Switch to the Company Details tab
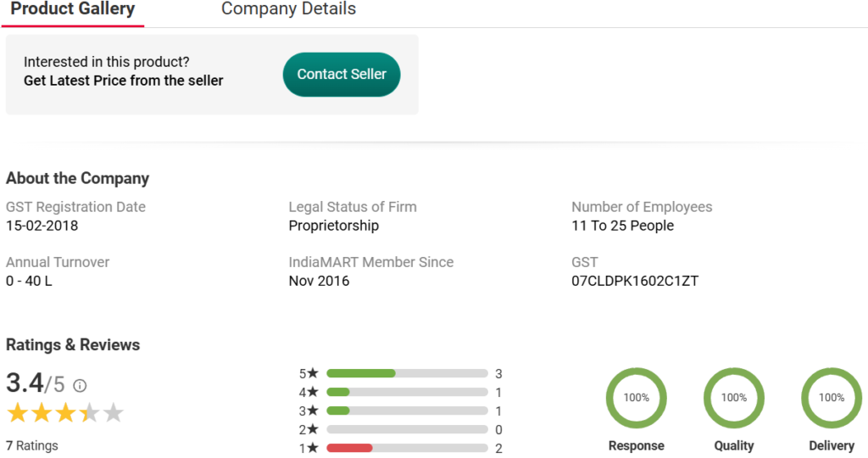This screenshot has height=458, width=868. coord(288,9)
